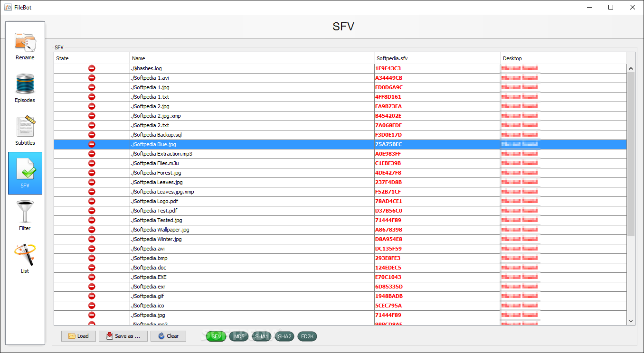
Task: Select the ./Softpedia.exr row name
Action: [148, 287]
